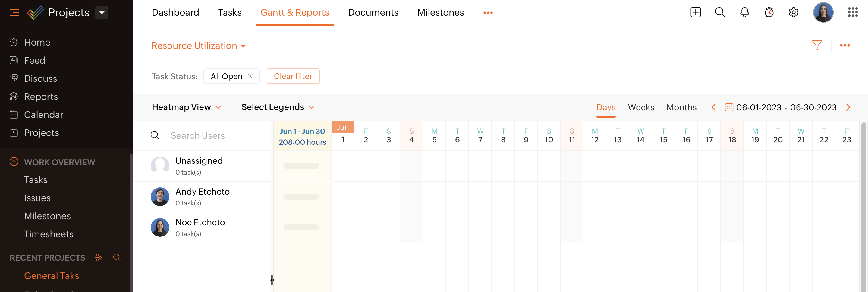Image resolution: width=868 pixels, height=292 pixels.
Task: Open Reports in the sidebar
Action: point(41,97)
